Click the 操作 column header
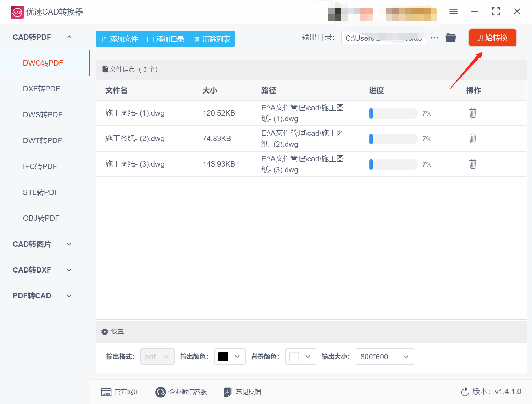Viewport: 532px width, 404px height. pos(473,90)
